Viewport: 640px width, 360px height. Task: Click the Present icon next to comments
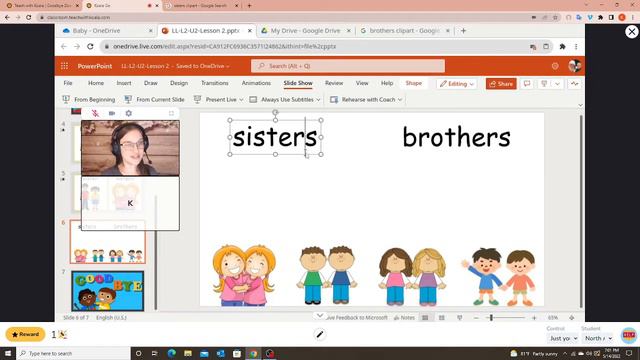pos(544,84)
